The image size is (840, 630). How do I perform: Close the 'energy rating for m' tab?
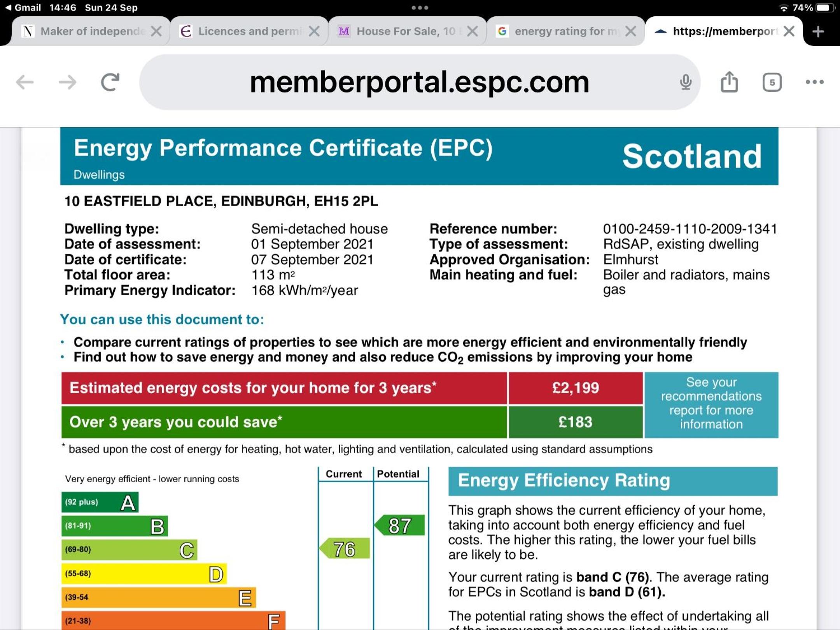coord(631,31)
